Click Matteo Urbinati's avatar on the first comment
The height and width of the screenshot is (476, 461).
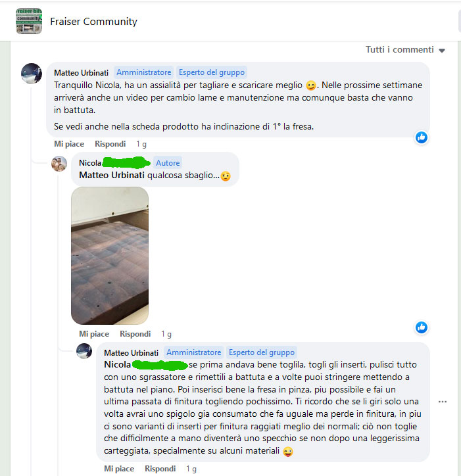coord(32,74)
